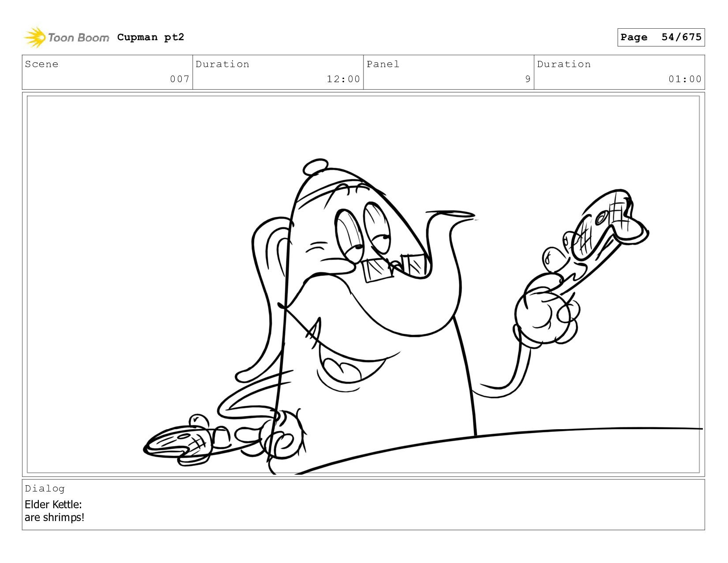The height and width of the screenshot is (563, 728).
Task: Select the dialog line "are shrimps!"
Action: pos(55,517)
